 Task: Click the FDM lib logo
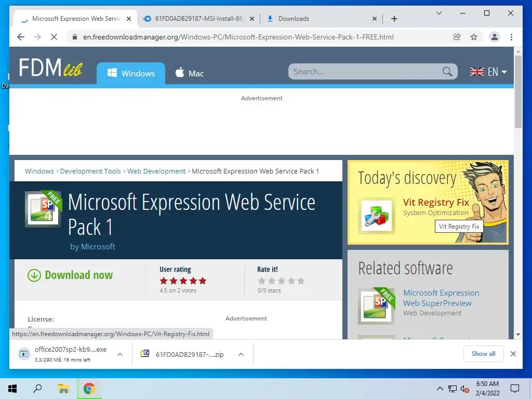click(x=50, y=67)
